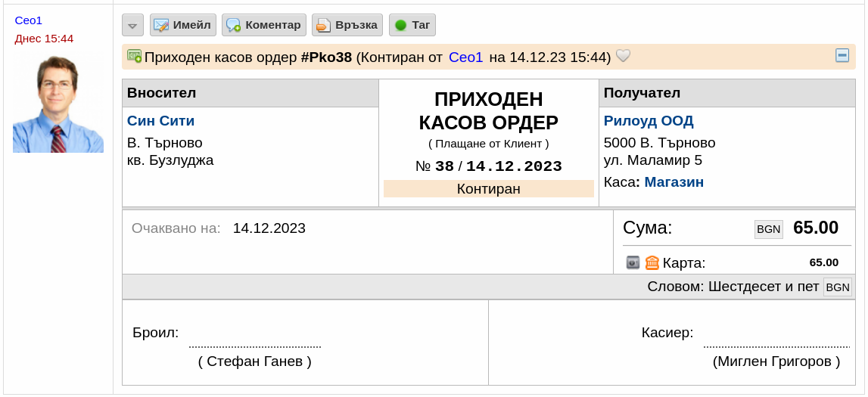Click the safe icon beside Карта
This screenshot has width=868, height=397.
click(x=633, y=262)
